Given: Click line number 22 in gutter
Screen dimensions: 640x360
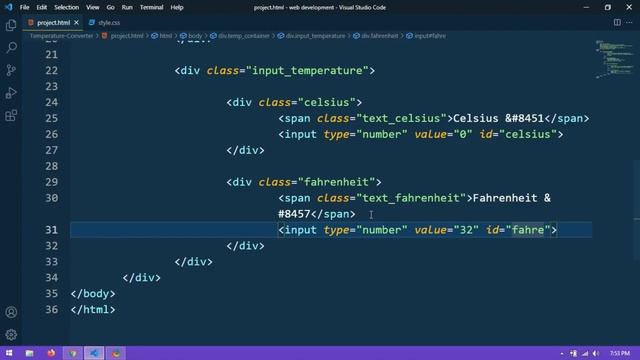Looking at the screenshot, I should tap(52, 71).
